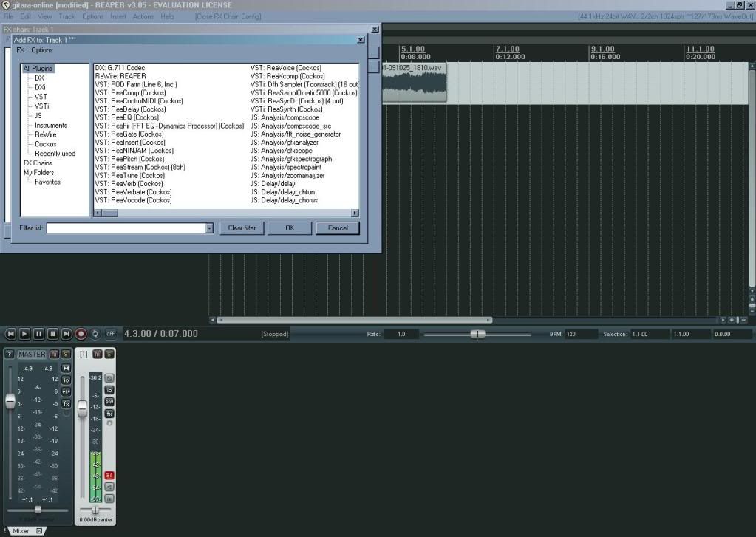
Task: Select 'Recently used' in the tree
Action: tap(55, 154)
